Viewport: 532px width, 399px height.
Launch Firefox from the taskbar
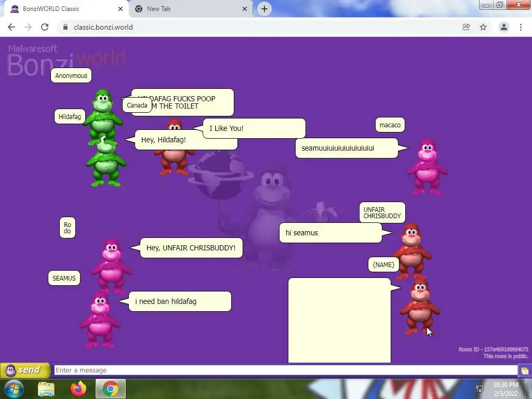pos(78,389)
